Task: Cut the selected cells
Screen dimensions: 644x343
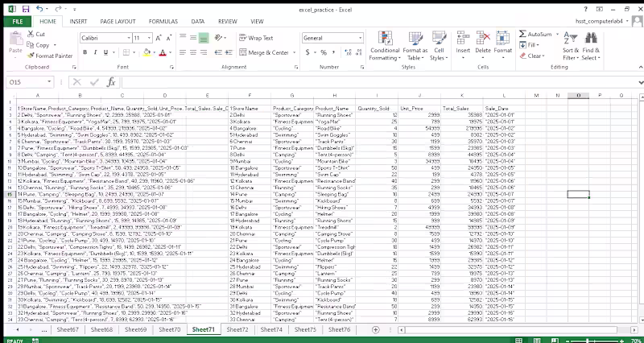Action: pos(36,34)
